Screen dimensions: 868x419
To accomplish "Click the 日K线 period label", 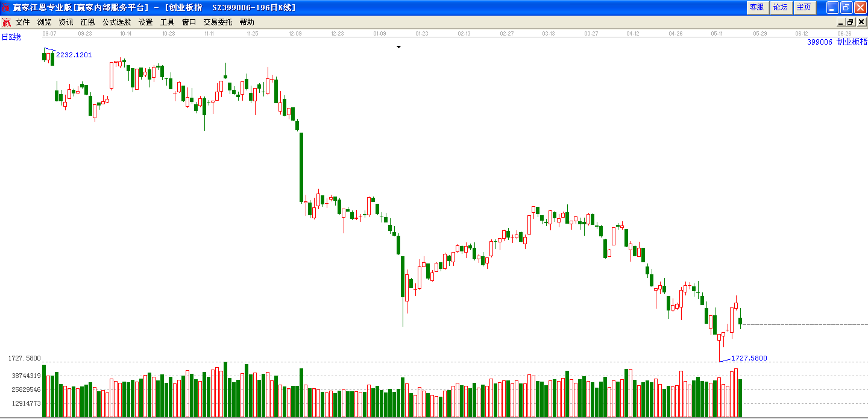I will [11, 37].
